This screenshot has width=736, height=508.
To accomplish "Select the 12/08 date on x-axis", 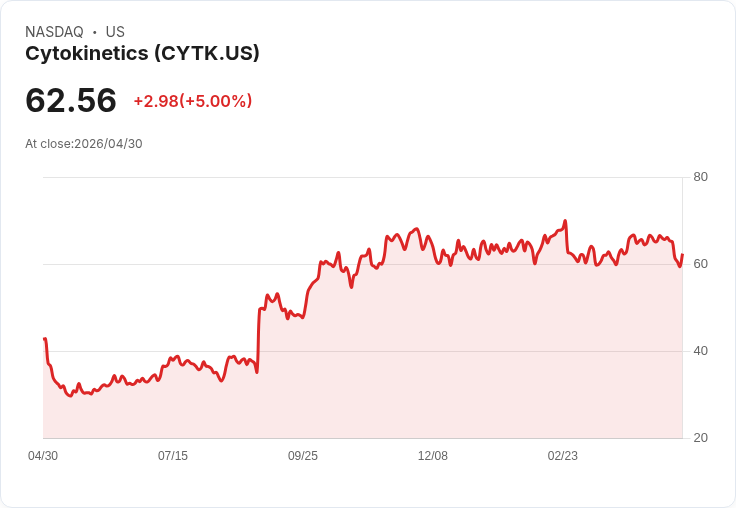I will pyautogui.click(x=433, y=456).
